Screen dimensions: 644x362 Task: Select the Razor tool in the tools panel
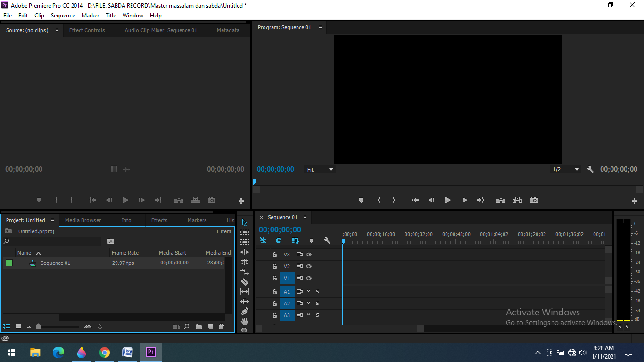coord(244,282)
